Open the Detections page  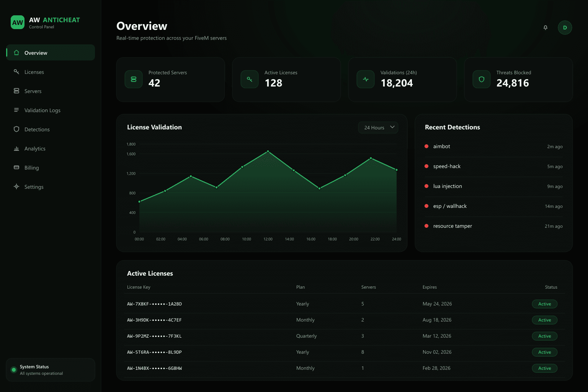[51, 129]
